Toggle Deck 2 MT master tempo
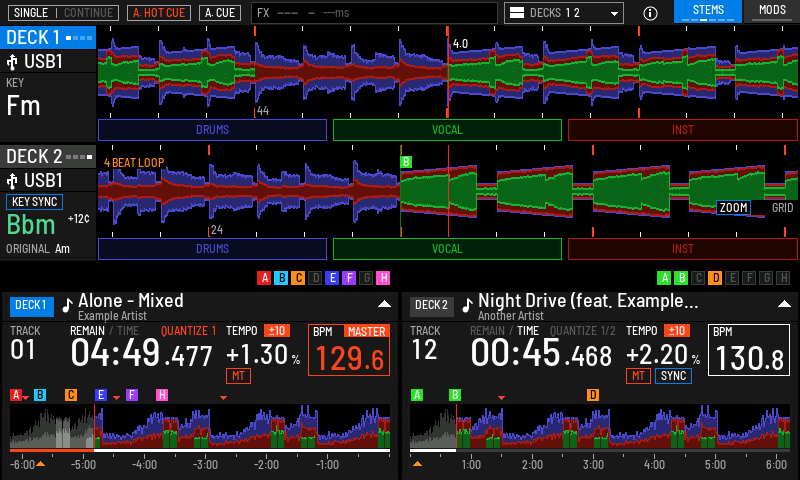Image resolution: width=800 pixels, height=480 pixels. [638, 376]
